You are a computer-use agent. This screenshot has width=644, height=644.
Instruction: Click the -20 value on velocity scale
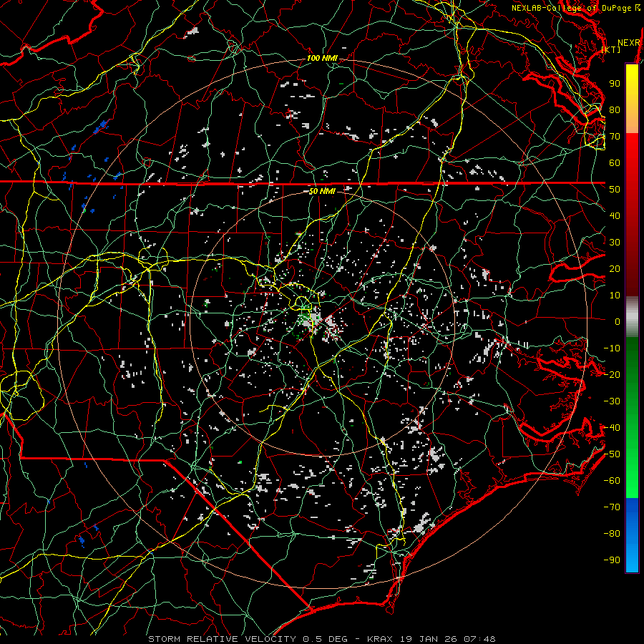click(x=612, y=375)
